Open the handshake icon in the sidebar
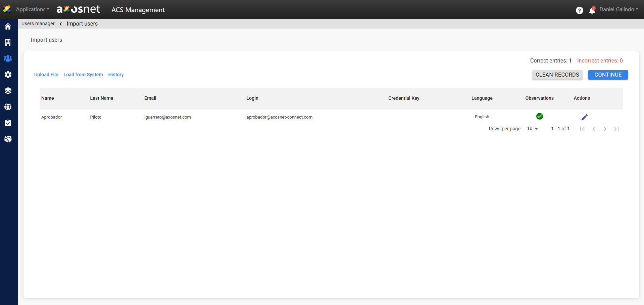This screenshot has width=644, height=305. [8, 139]
